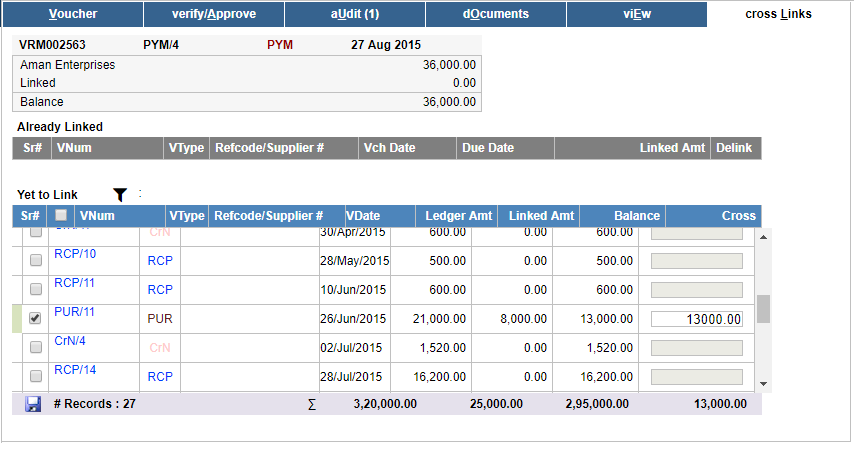
Task: Select the RCP/14 row checkbox
Action: click(x=35, y=376)
